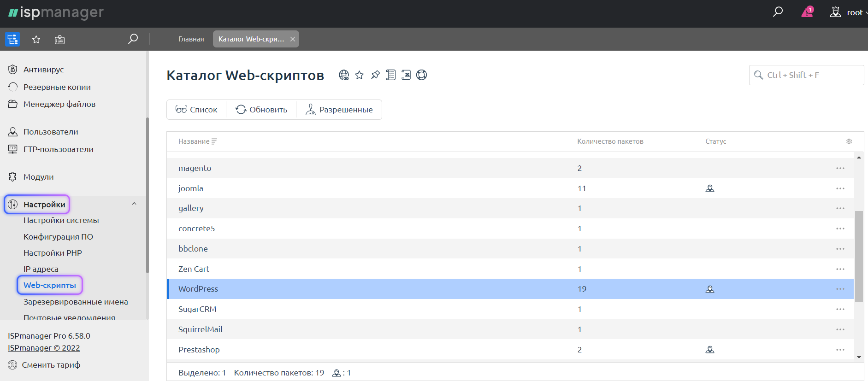868x381 pixels.
Task: Select the SugarCRM row
Action: coord(510,309)
